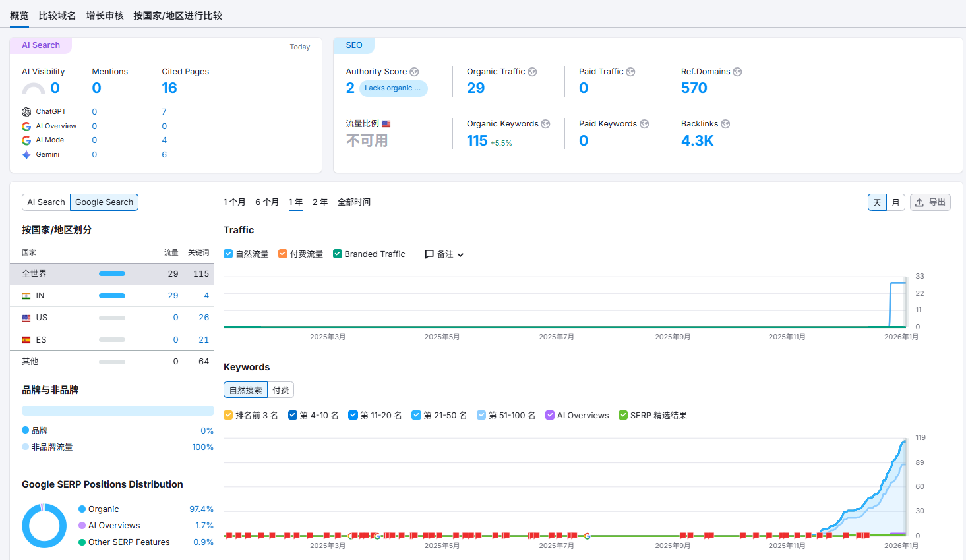Select the 6 个月 time range
Screen dimensions: 966x560
click(267, 202)
